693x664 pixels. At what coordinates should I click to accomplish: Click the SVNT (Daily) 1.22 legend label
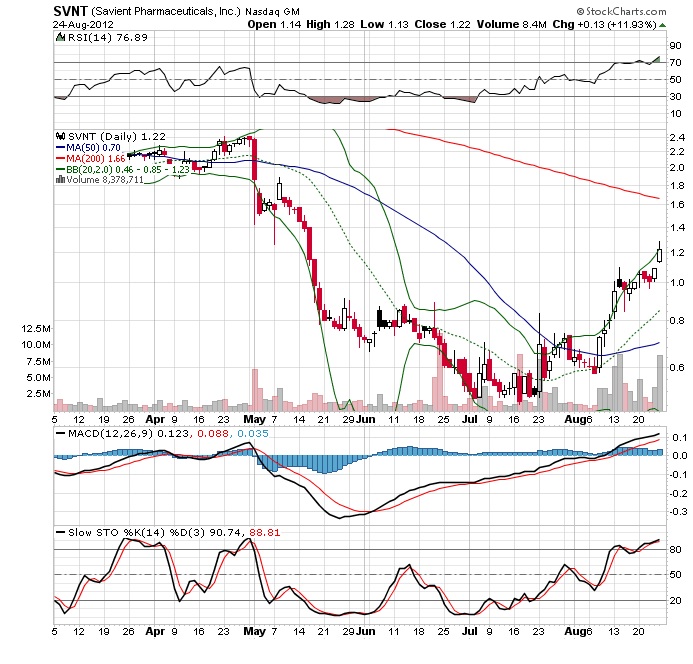[x=117, y=137]
